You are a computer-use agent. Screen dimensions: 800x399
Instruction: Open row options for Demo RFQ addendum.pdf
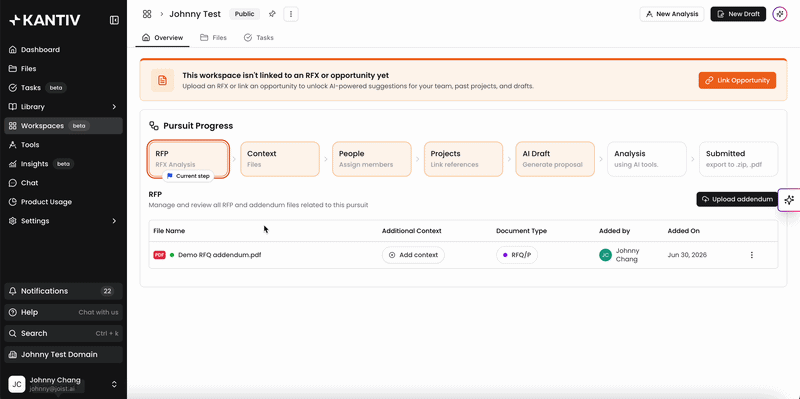(x=752, y=255)
